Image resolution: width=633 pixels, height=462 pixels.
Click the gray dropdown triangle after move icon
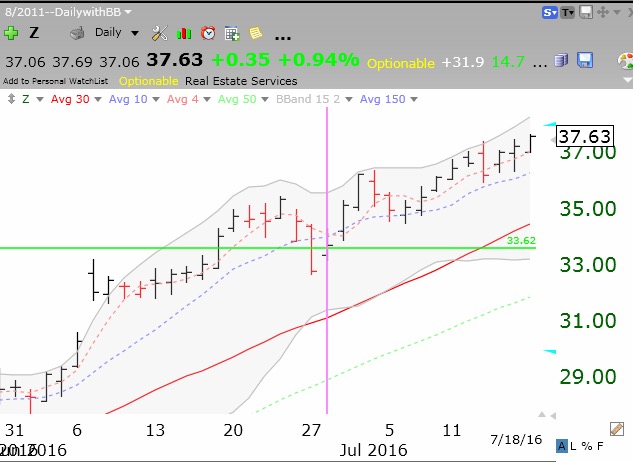pyautogui.click(x=616, y=13)
